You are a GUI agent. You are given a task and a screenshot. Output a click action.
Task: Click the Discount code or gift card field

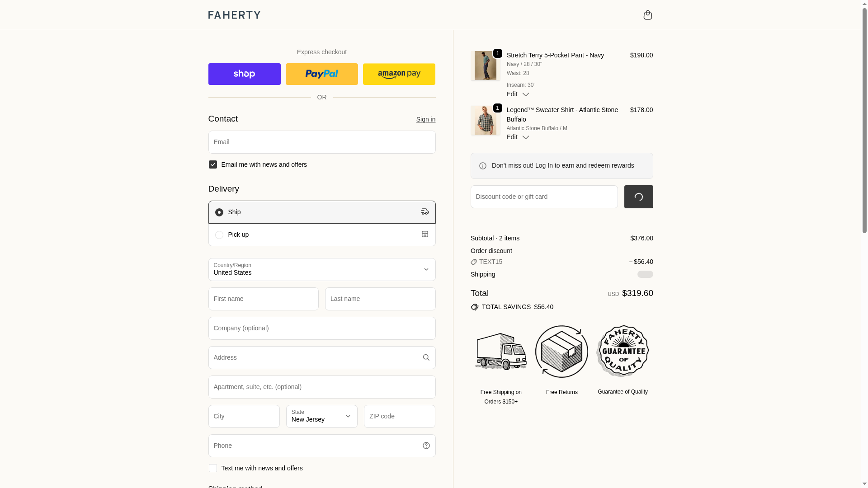(x=544, y=197)
